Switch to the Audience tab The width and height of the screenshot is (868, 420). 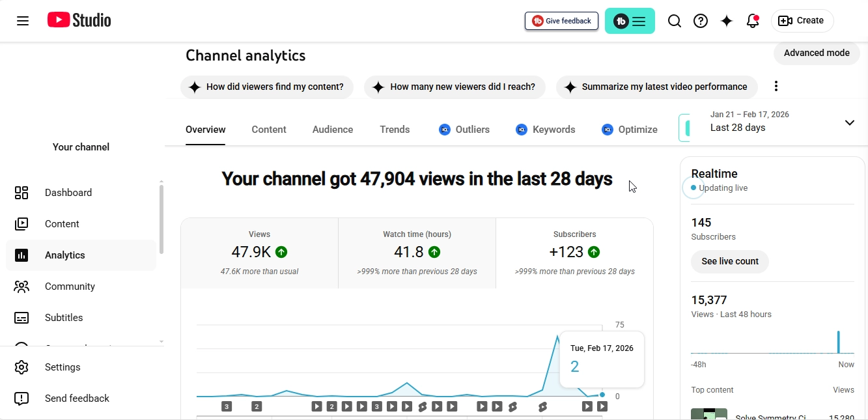332,129
